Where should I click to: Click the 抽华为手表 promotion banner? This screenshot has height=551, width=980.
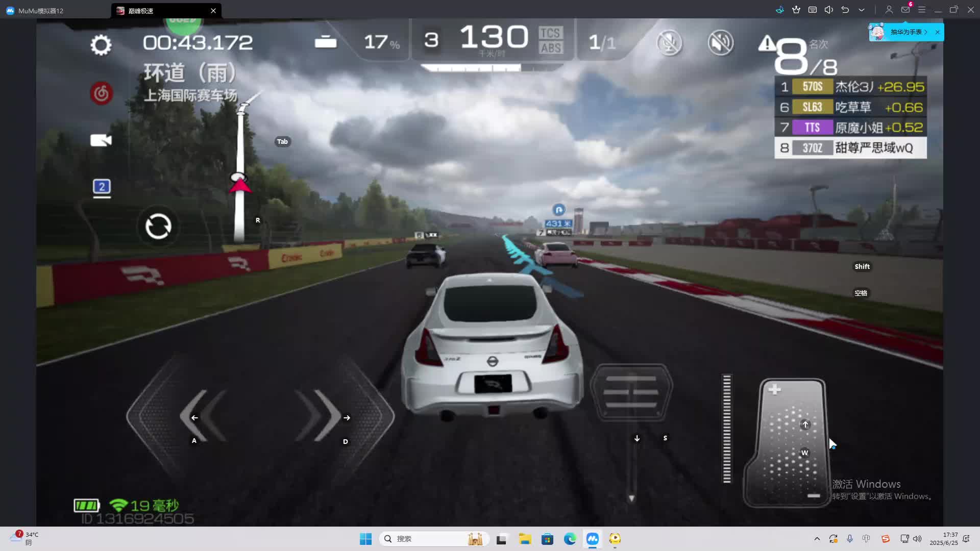905,32
